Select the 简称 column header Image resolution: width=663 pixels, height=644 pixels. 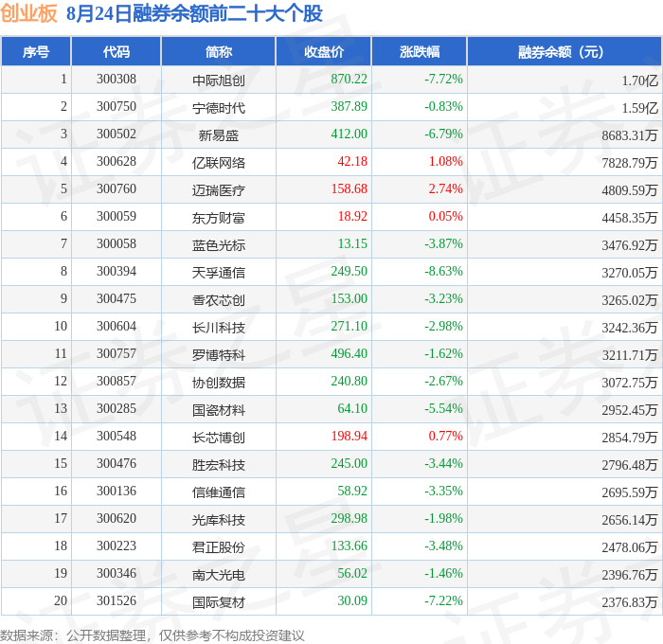[219, 51]
